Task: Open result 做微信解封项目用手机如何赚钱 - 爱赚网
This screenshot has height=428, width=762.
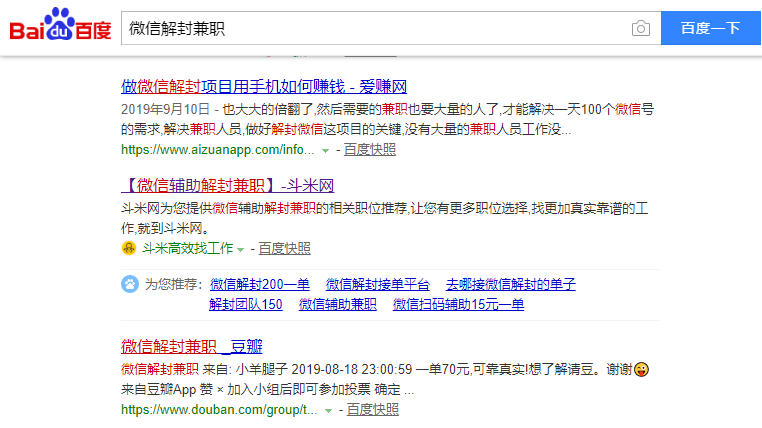Action: [x=264, y=86]
